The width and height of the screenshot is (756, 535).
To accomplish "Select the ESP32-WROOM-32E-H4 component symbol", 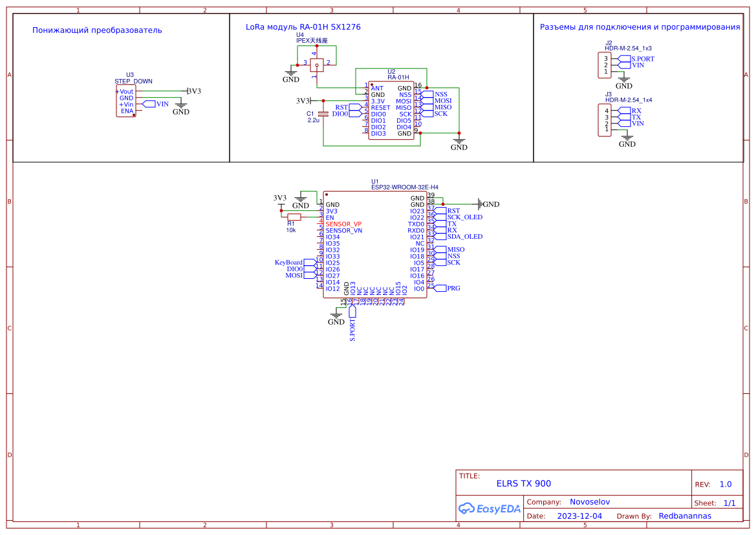I will point(375,246).
